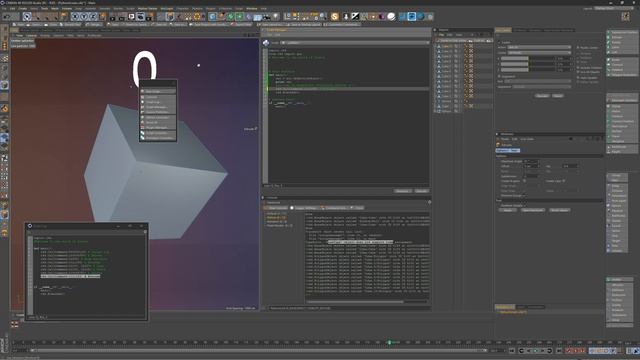Toggle the Y axis lock icon
640x360 pixels.
[84, 16]
